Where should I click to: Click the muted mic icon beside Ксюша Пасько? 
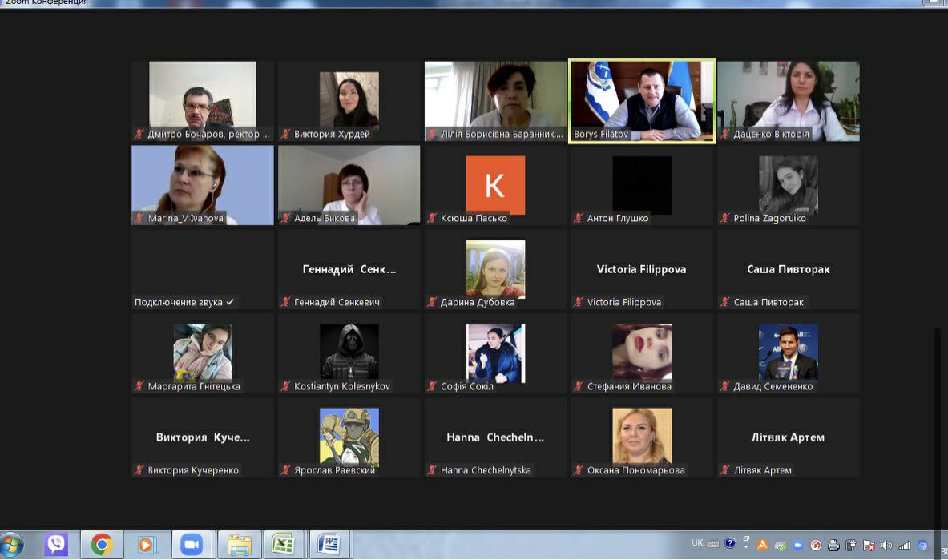click(x=432, y=219)
